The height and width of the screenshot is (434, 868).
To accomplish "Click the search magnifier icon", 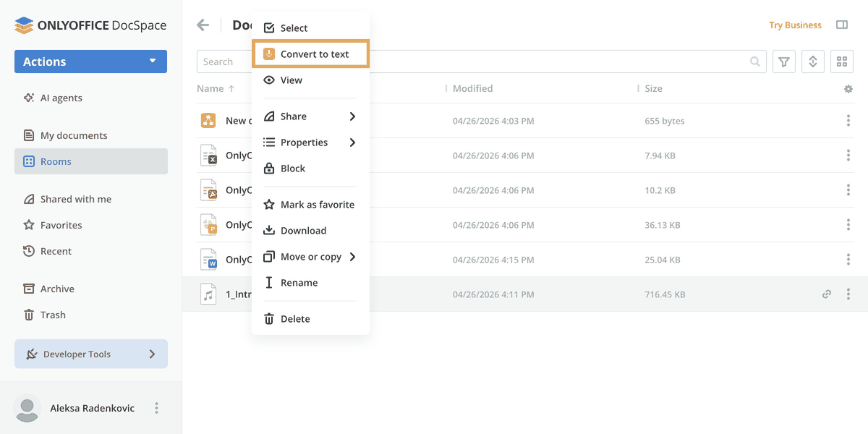I will tap(755, 61).
